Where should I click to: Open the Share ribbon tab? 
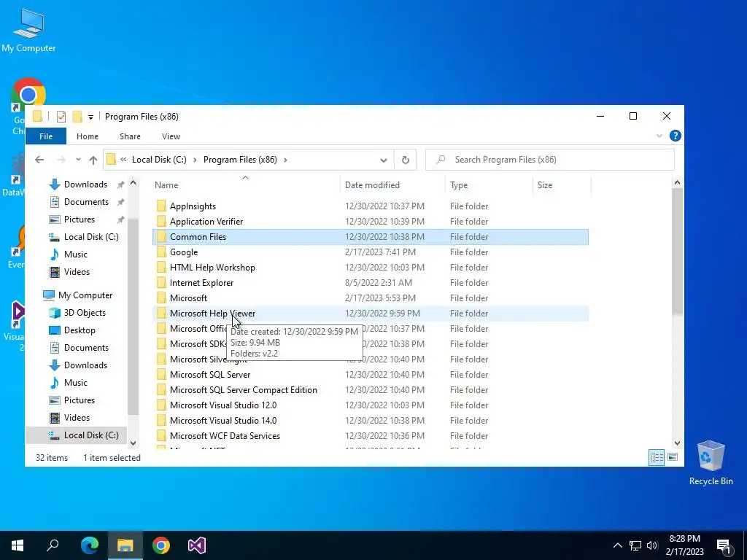pyautogui.click(x=130, y=136)
